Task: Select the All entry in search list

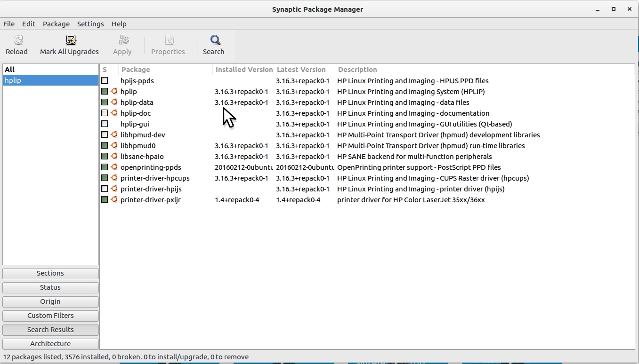Action: click(x=10, y=70)
